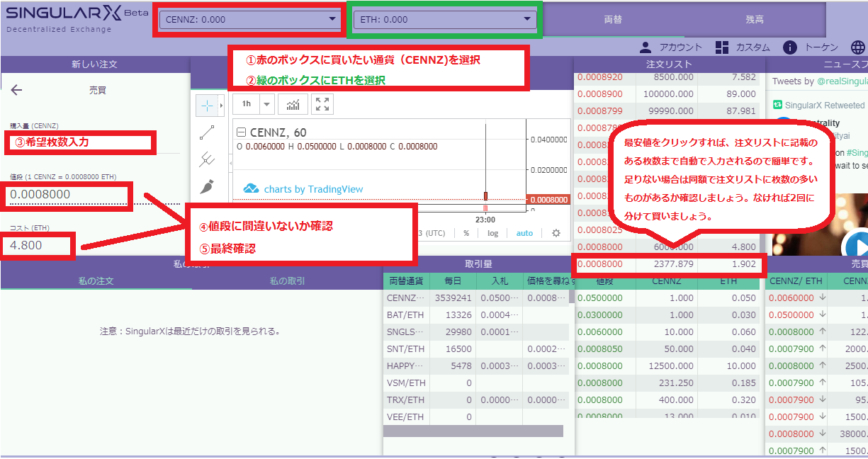This screenshot has width=868, height=459.
Task: Select the 1h chart interval button
Action: [x=247, y=104]
